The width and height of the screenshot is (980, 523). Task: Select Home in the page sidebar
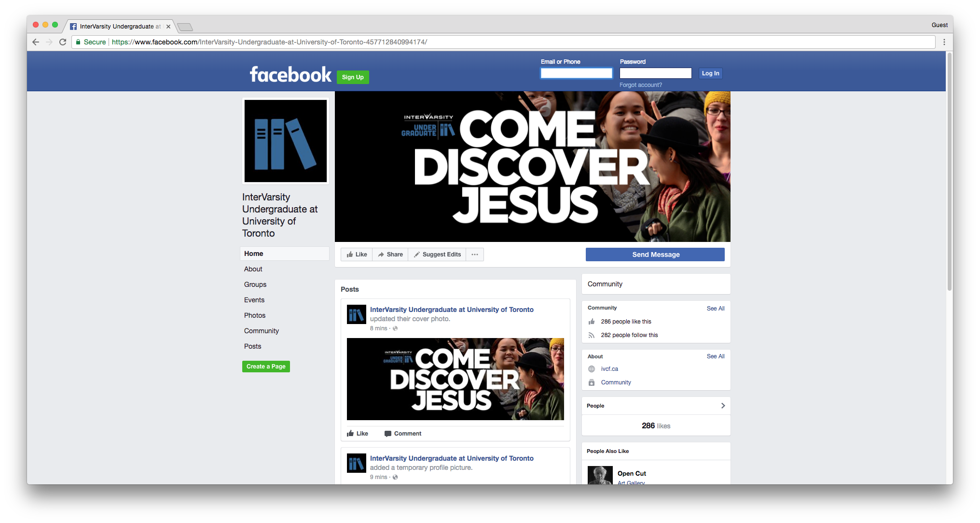click(284, 254)
